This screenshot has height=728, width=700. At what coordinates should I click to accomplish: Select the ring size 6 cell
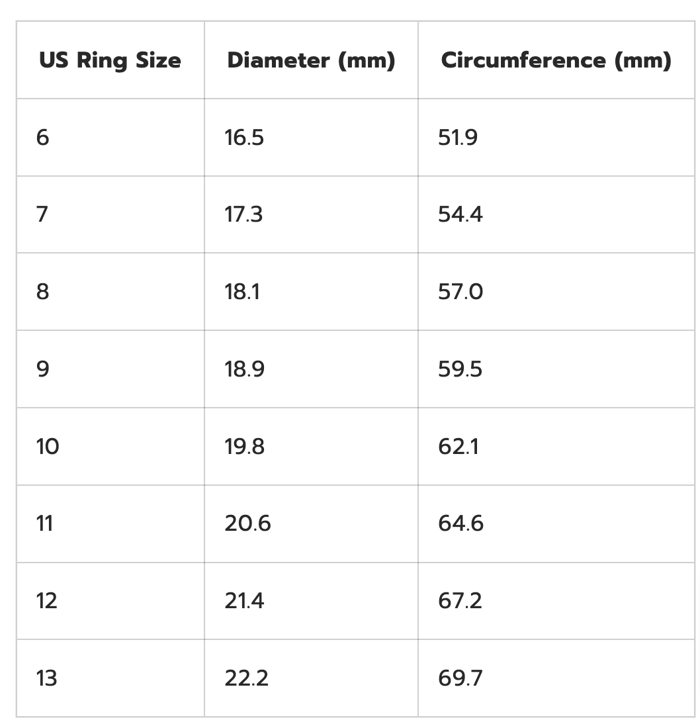43,138
